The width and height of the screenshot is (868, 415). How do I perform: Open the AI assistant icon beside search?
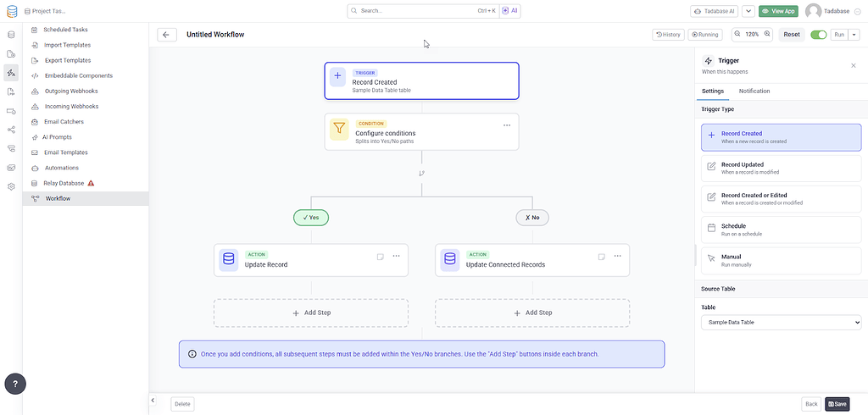point(510,10)
